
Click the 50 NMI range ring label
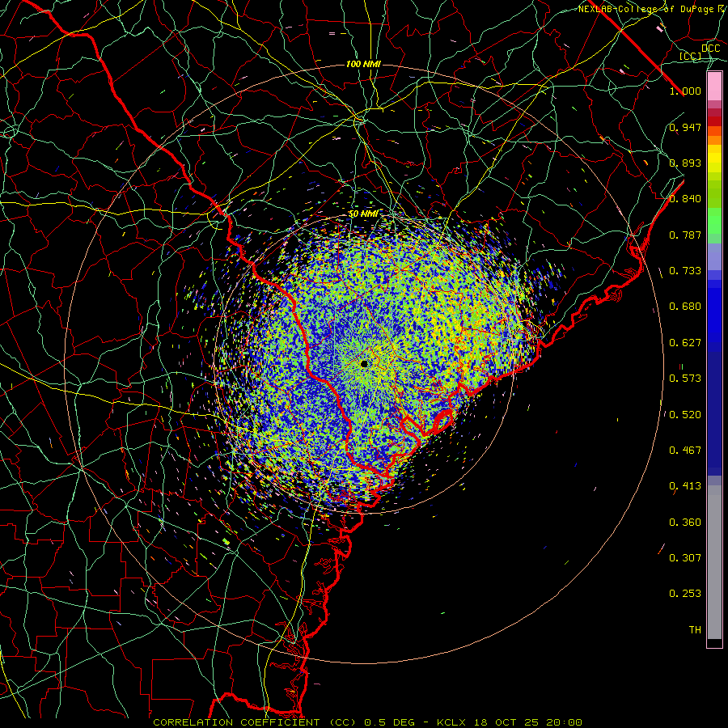click(363, 214)
